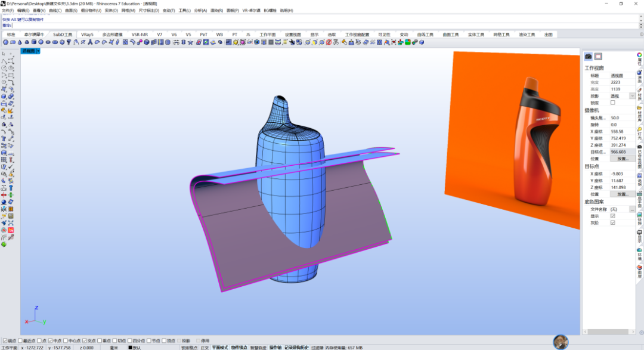This screenshot has height=350, width=644.
Task: Open the 分析(A) menu
Action: 200,11
